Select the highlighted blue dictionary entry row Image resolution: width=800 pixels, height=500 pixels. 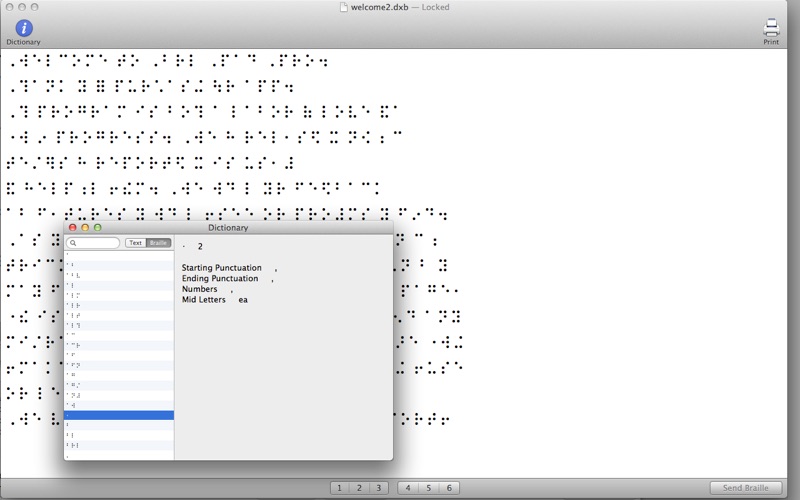119,415
